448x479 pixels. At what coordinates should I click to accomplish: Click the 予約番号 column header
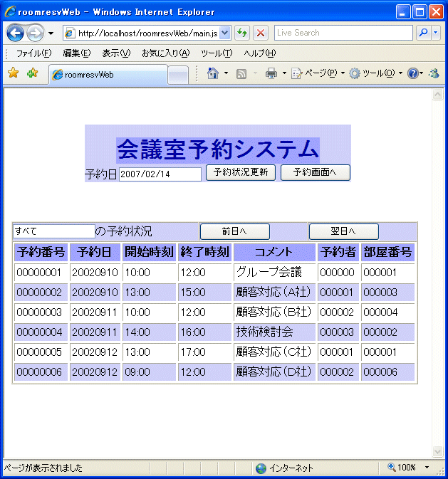point(41,253)
